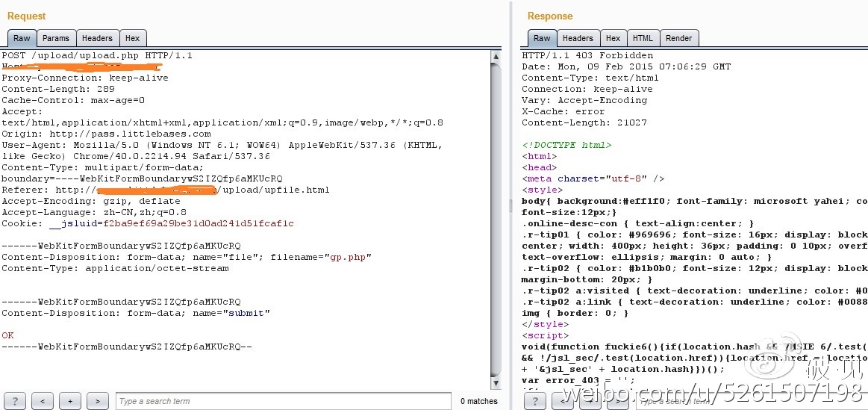The height and width of the screenshot is (410, 868).
Task: Open the response Render tab
Action: click(678, 38)
